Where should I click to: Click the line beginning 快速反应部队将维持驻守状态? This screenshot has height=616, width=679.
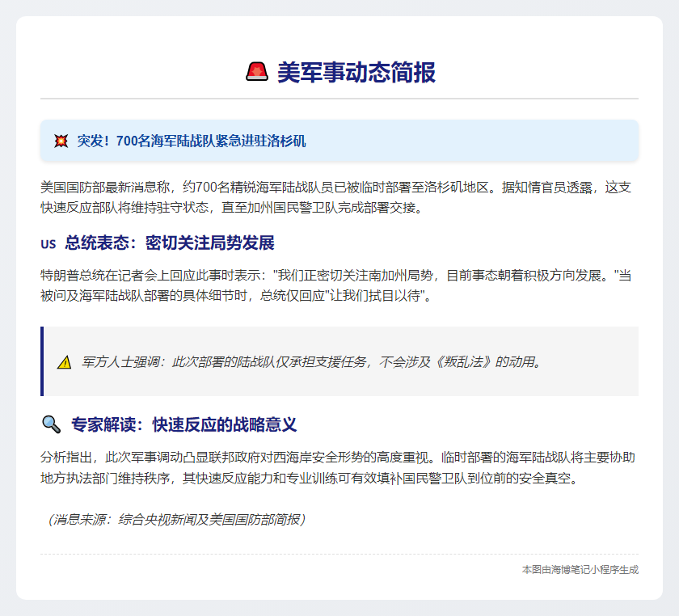(x=232, y=208)
